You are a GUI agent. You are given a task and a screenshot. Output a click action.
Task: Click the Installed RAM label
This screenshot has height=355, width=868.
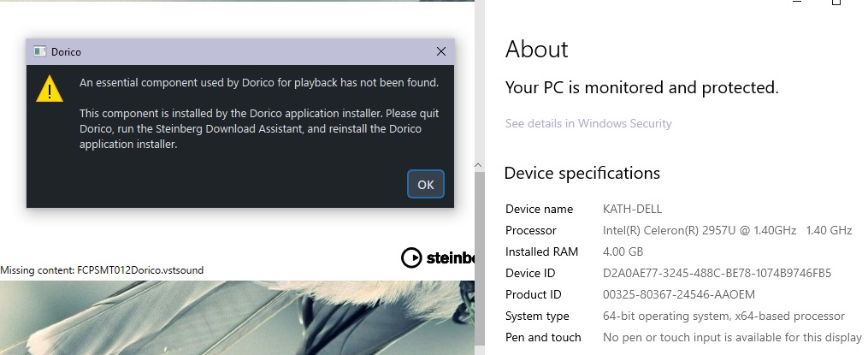tap(541, 252)
